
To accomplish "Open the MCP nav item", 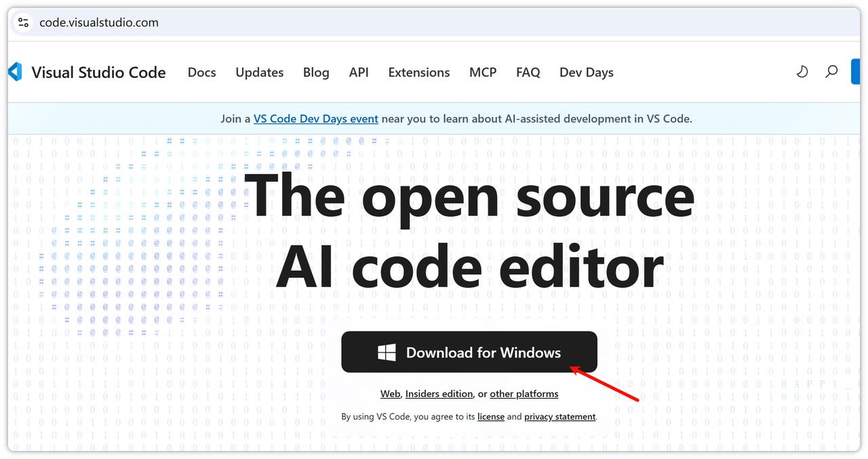I will (483, 73).
